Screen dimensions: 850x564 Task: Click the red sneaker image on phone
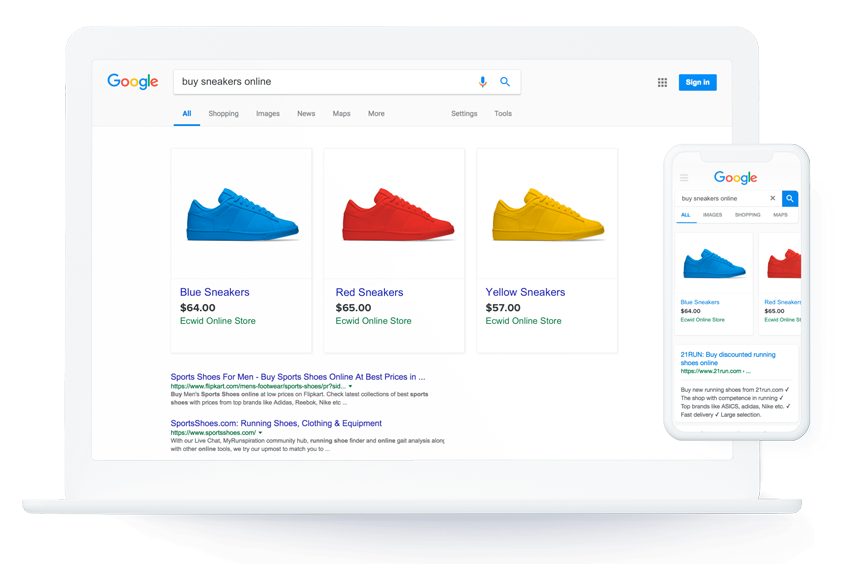point(784,264)
